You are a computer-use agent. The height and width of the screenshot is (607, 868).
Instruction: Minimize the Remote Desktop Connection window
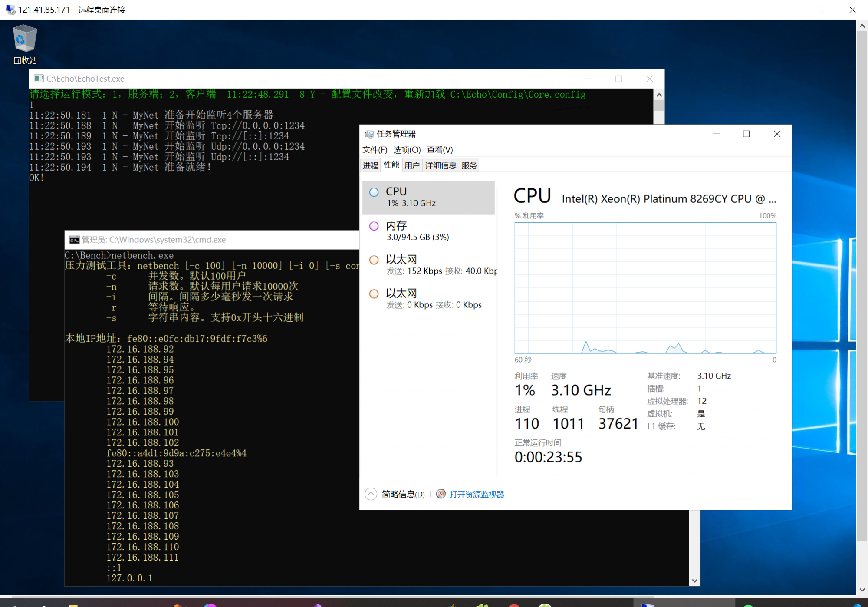[x=792, y=10]
